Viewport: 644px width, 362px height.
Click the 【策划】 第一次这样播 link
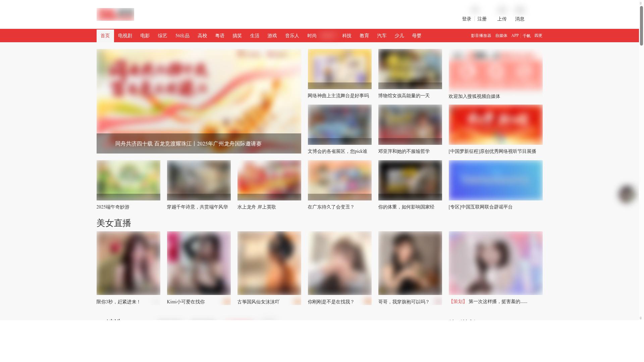click(488, 302)
